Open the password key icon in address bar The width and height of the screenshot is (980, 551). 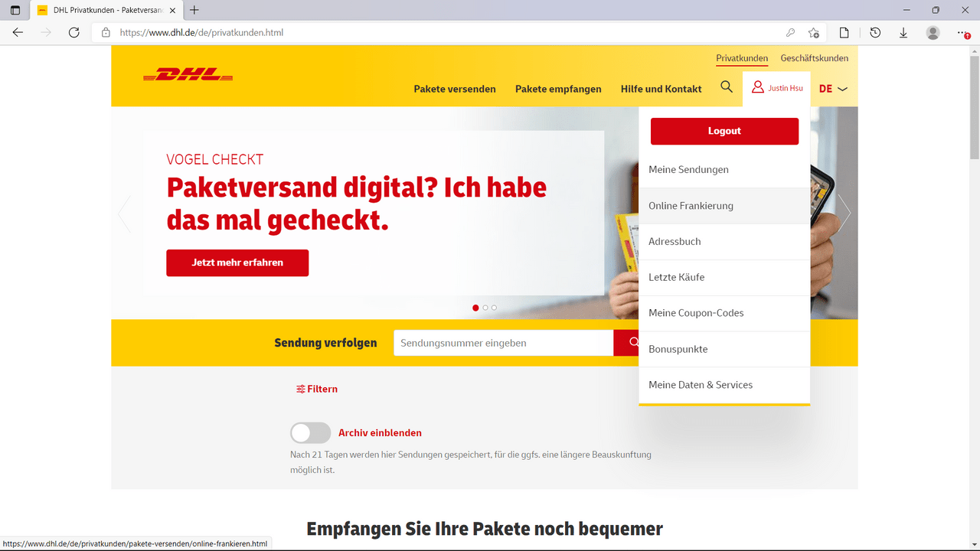(x=790, y=33)
